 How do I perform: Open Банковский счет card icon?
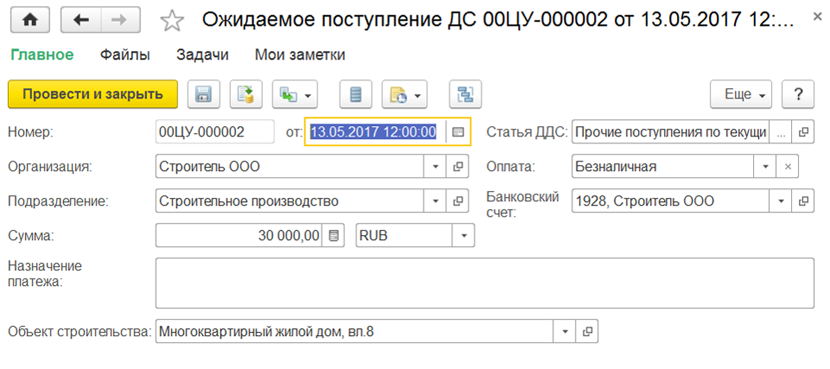click(x=803, y=201)
